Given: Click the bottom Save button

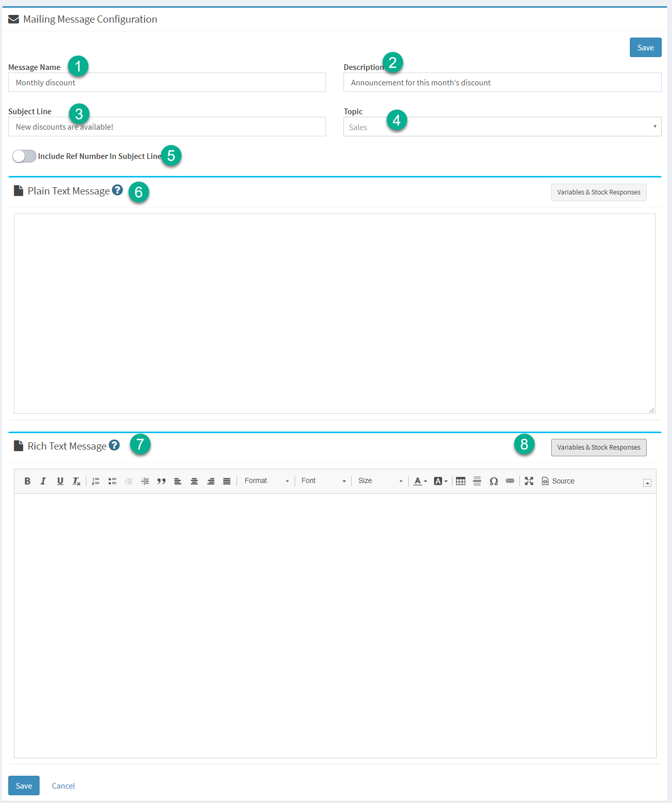Looking at the screenshot, I should (24, 786).
